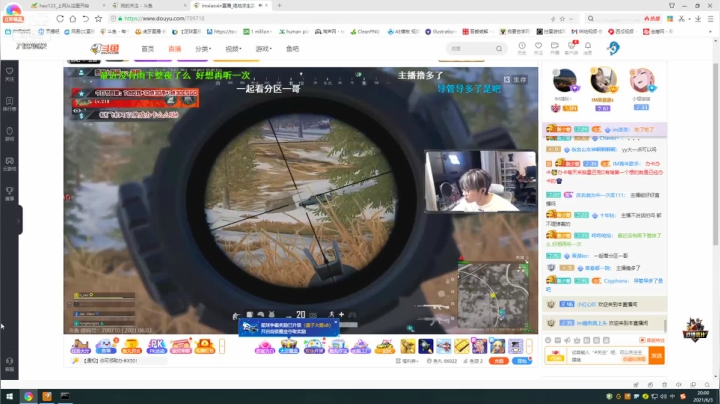Select the rocket gift icon
Screen dimensions: 720x404
(x=425, y=346)
